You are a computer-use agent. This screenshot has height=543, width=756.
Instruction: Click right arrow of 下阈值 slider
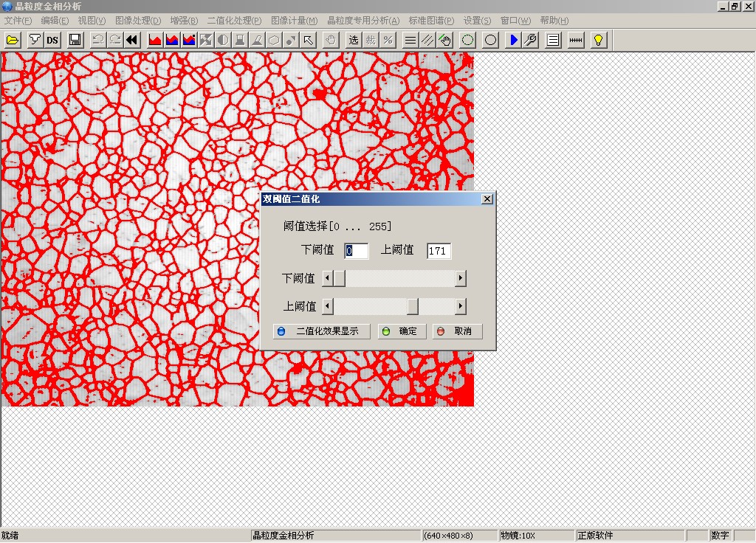click(x=461, y=278)
